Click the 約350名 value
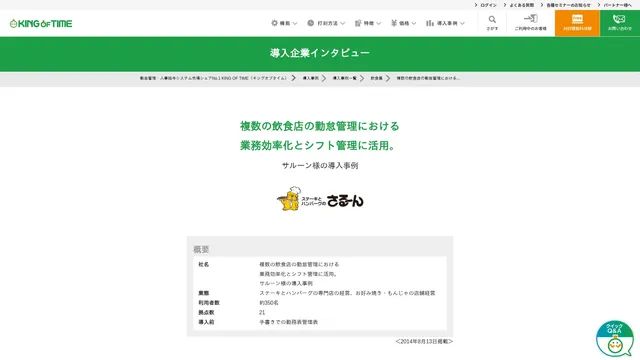 (269, 303)
